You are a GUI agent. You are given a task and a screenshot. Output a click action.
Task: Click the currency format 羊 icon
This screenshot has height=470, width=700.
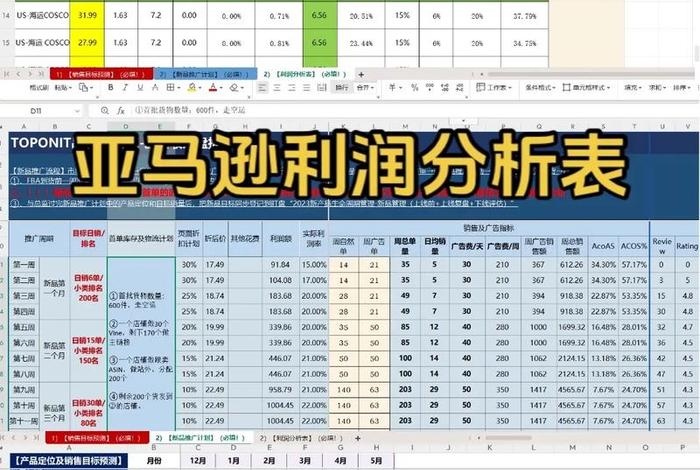(x=392, y=87)
